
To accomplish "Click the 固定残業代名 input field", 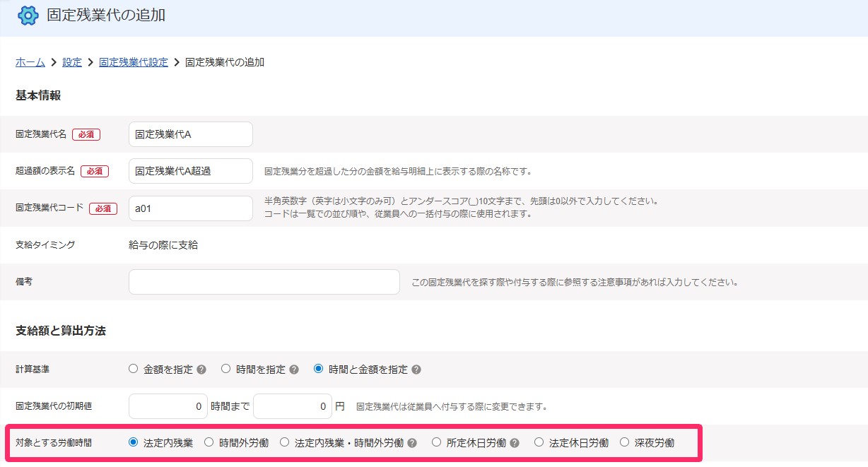I will [191, 134].
